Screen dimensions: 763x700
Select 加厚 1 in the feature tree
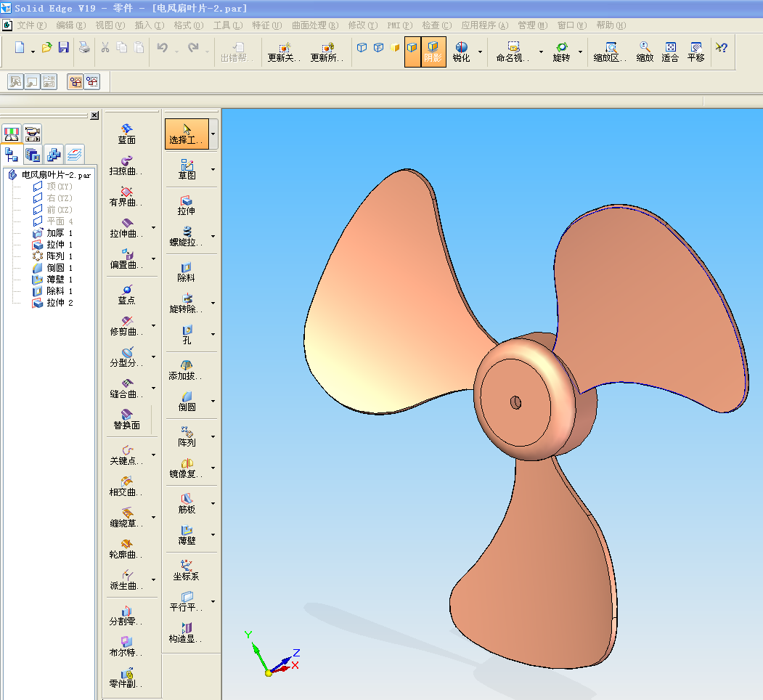(x=54, y=232)
